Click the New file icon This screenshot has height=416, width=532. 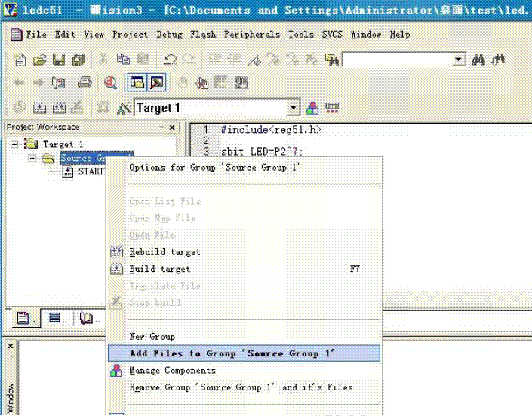coord(20,60)
